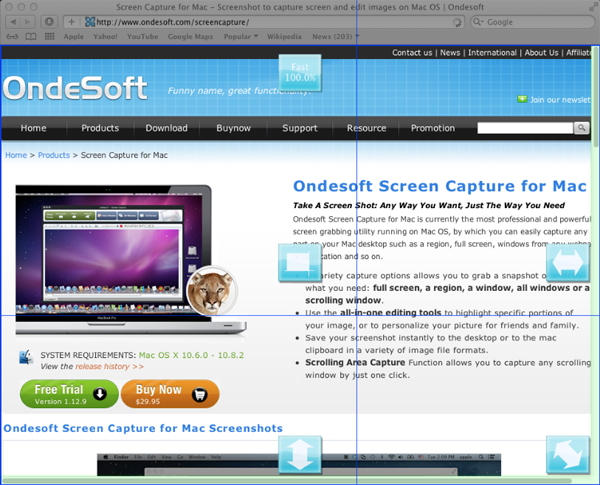
Task: Click the add bookmark plus button
Action: tap(72, 22)
